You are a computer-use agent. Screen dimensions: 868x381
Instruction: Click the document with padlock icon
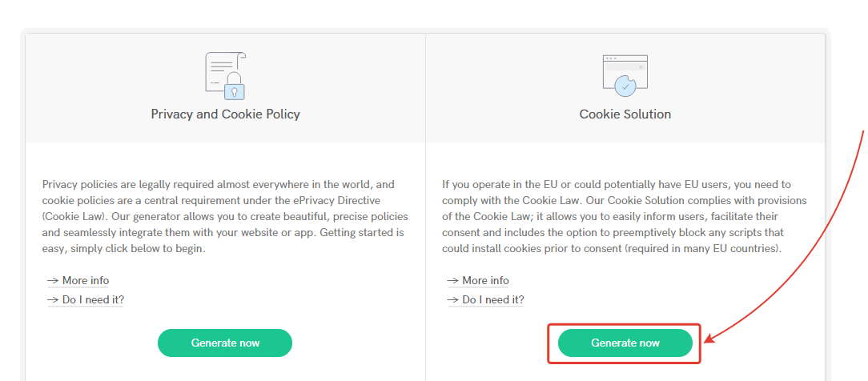[225, 76]
